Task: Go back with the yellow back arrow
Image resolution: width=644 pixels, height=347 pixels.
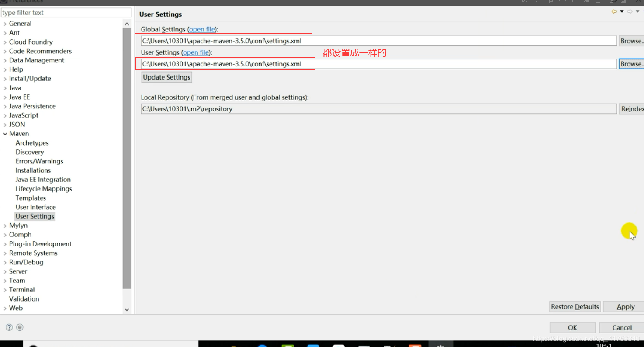Action: pos(614,12)
